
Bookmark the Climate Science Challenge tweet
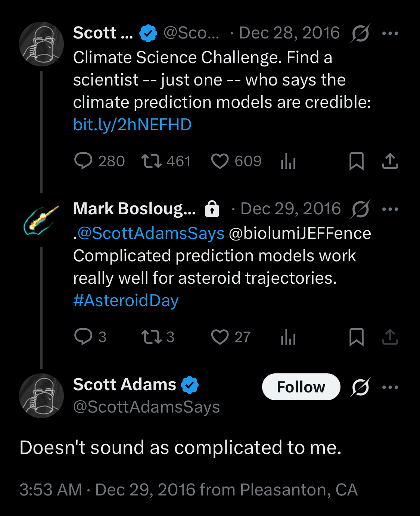pyautogui.click(x=356, y=161)
